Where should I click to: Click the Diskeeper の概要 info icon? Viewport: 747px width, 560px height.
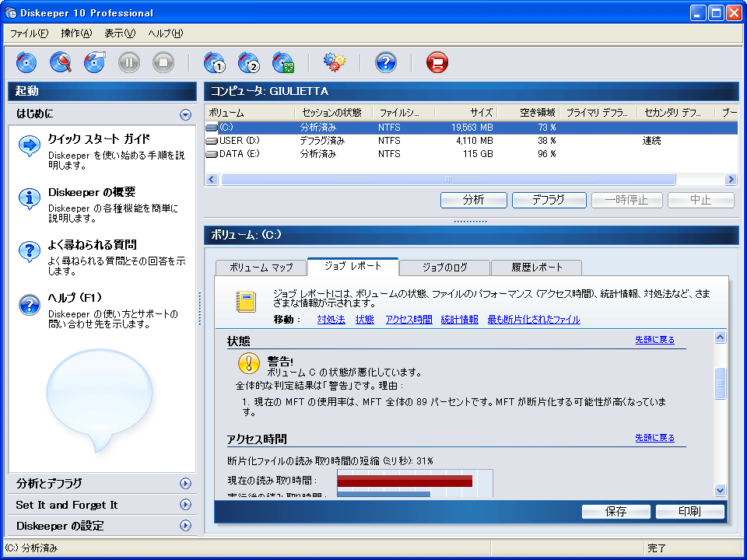coord(30,198)
